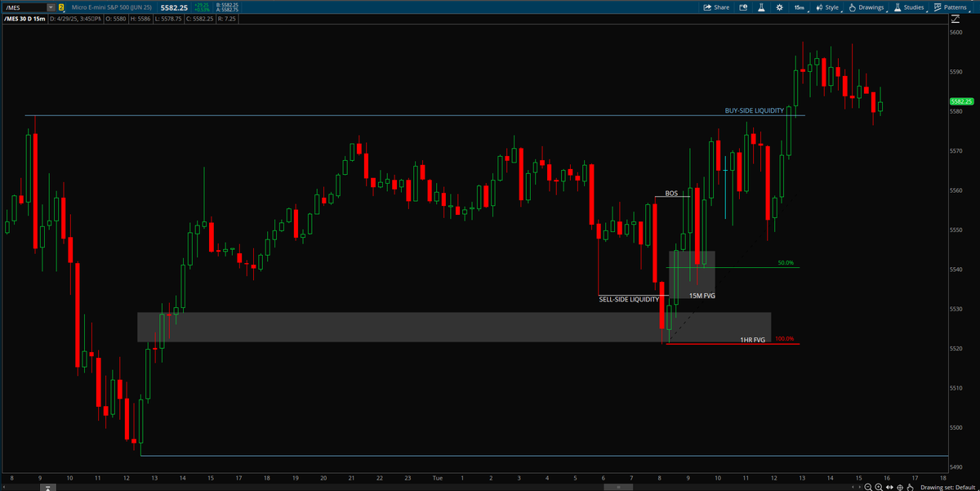The image size is (980, 491).
Task: Click the Share button
Action: click(x=716, y=7)
